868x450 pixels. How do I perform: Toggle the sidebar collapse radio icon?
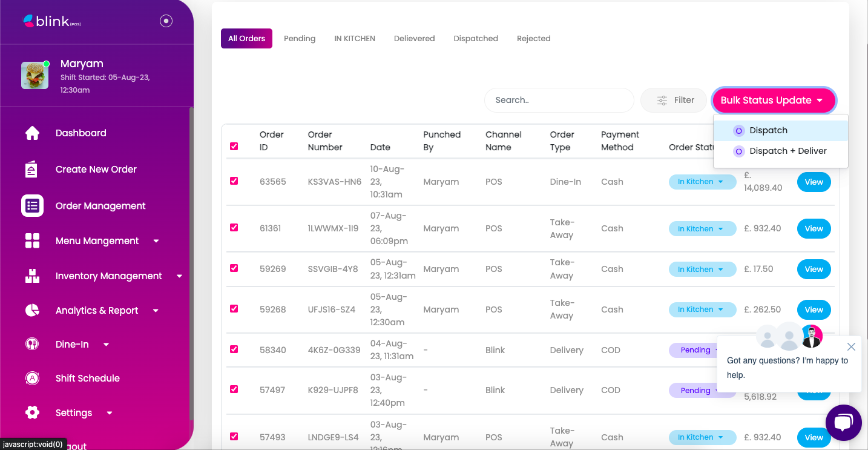pos(166,21)
